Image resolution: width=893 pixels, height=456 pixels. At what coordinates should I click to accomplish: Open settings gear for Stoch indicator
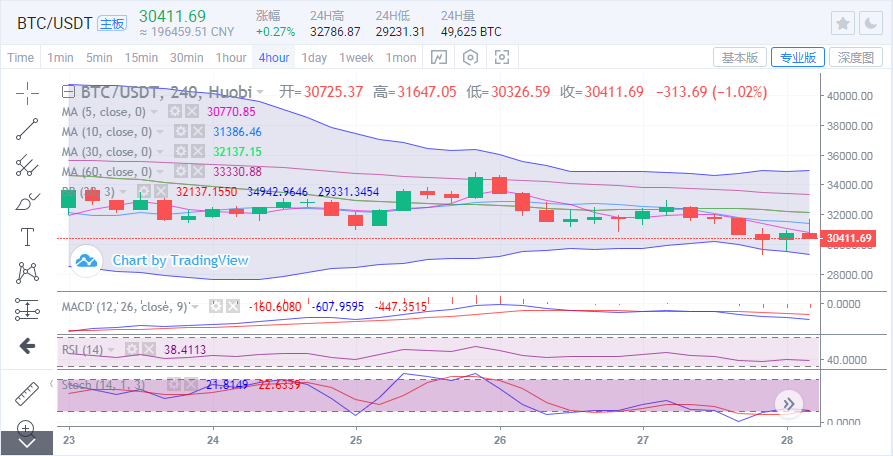click(x=175, y=384)
